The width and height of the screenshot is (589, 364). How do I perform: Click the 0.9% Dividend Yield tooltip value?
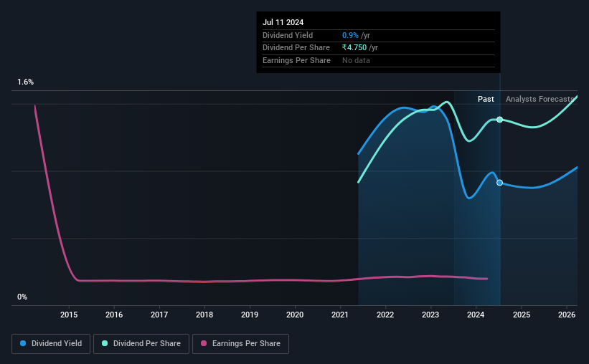(x=350, y=35)
